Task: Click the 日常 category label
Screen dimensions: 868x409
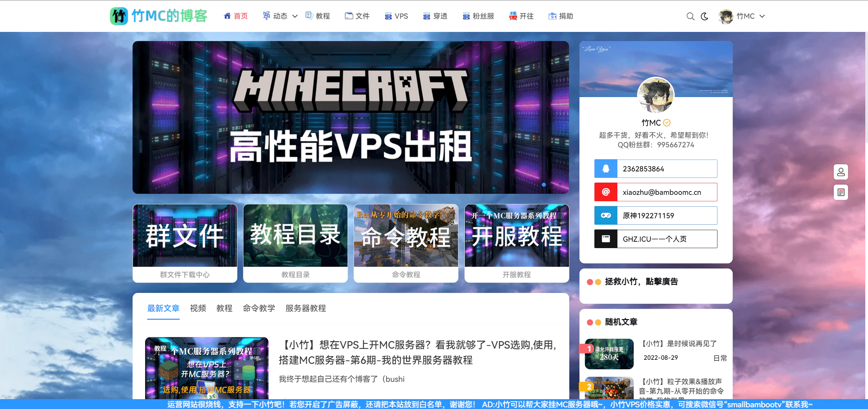Action: click(x=720, y=358)
